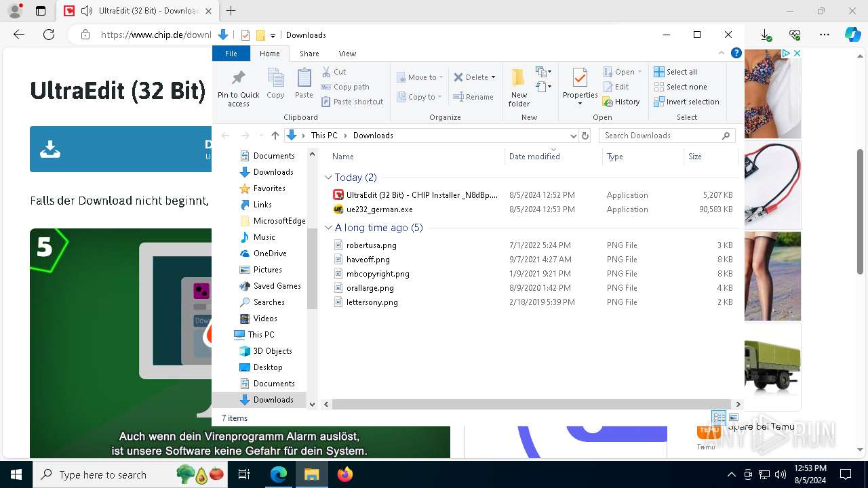Click This PC in address breadcrumb
Viewport: 868px width, 488px height.
pyautogui.click(x=324, y=136)
